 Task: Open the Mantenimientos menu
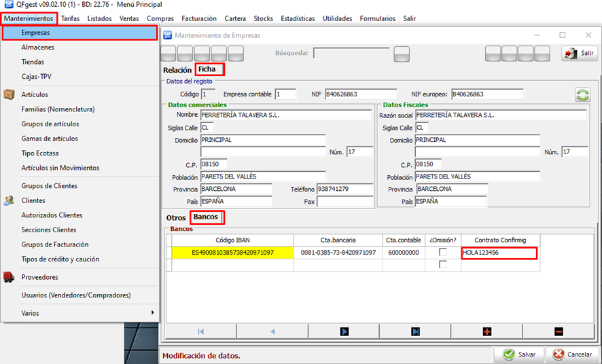(x=29, y=18)
